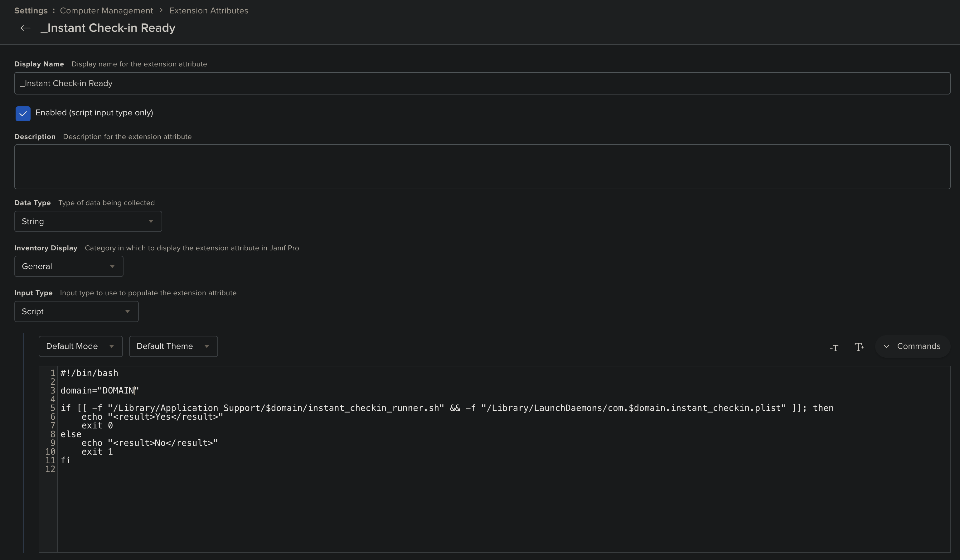Open the Inventory Display General dropdown
This screenshot has width=960, height=560.
tap(69, 266)
